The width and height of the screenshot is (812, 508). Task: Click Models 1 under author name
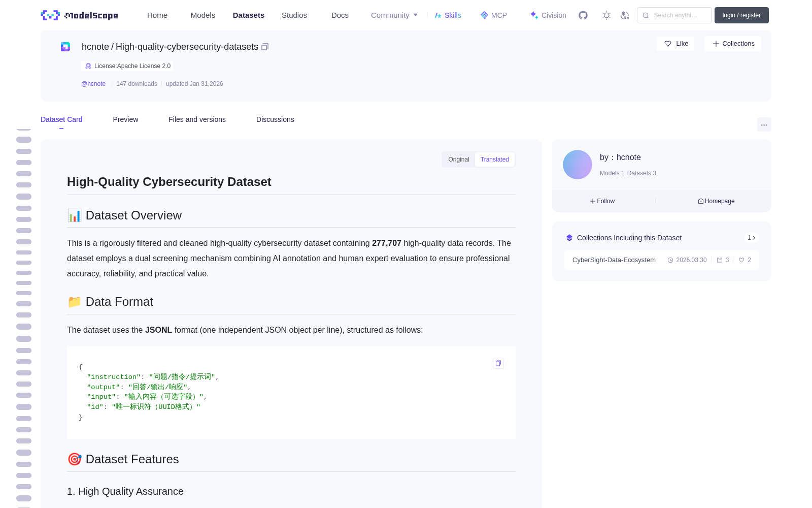(x=612, y=173)
